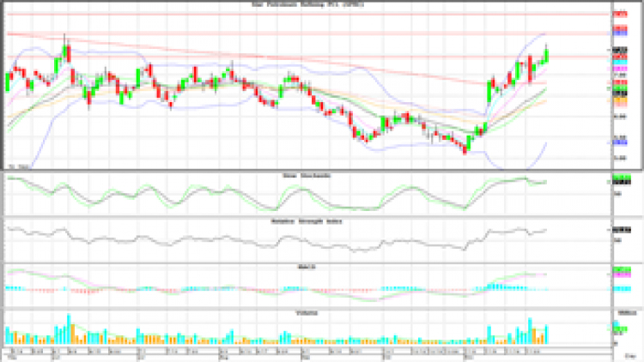Click the green MACD value label on right axis
Screen dimensions: 644x362
coord(617,270)
